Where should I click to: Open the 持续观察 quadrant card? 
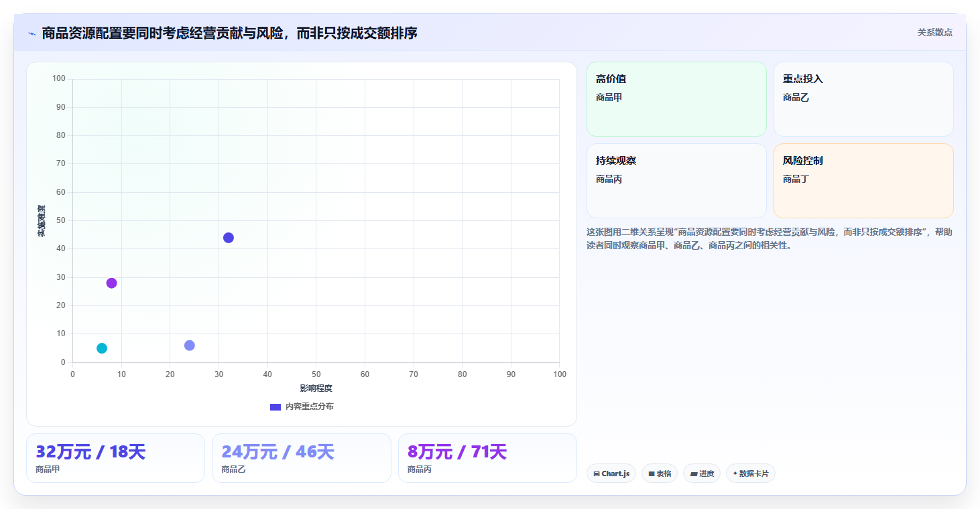tap(676, 181)
